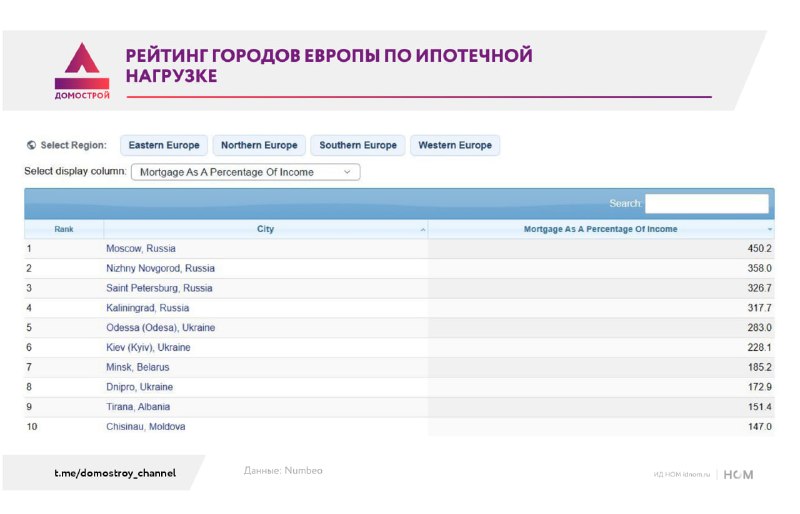Open the Chisinau, Moldova link

(145, 427)
